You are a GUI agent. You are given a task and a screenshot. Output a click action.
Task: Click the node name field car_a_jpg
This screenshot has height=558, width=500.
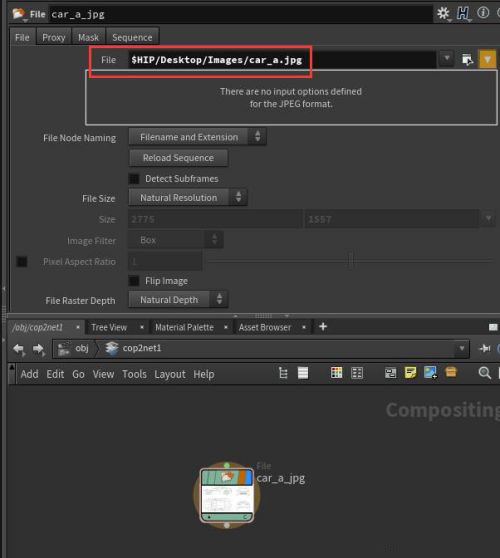(240, 14)
